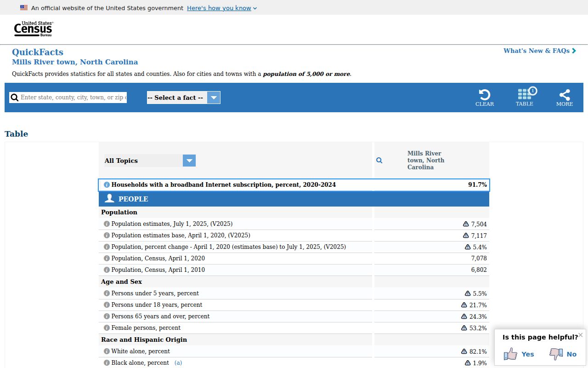Click info icon for Female persons percent

click(107, 328)
